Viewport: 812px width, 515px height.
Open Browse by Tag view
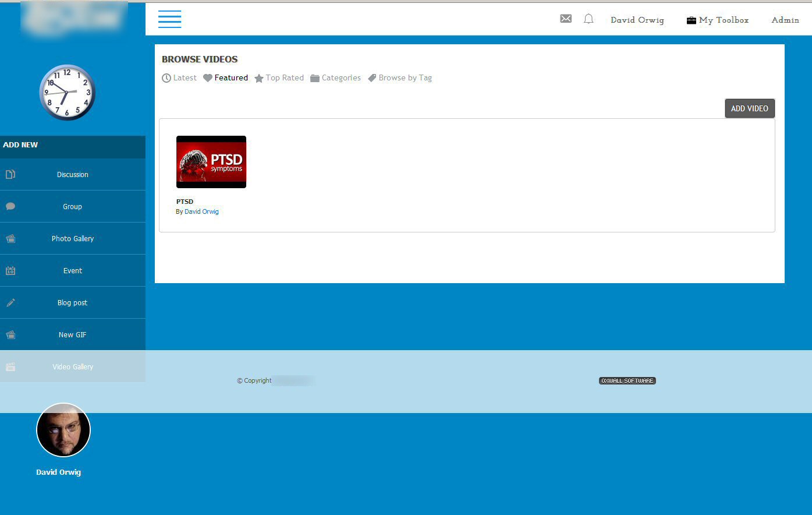(x=400, y=78)
